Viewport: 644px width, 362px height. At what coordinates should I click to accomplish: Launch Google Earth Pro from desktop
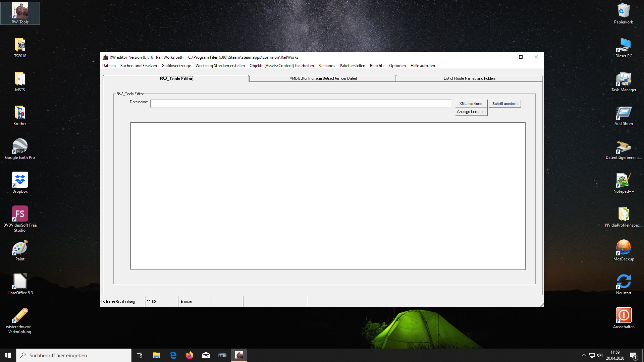coord(20,148)
